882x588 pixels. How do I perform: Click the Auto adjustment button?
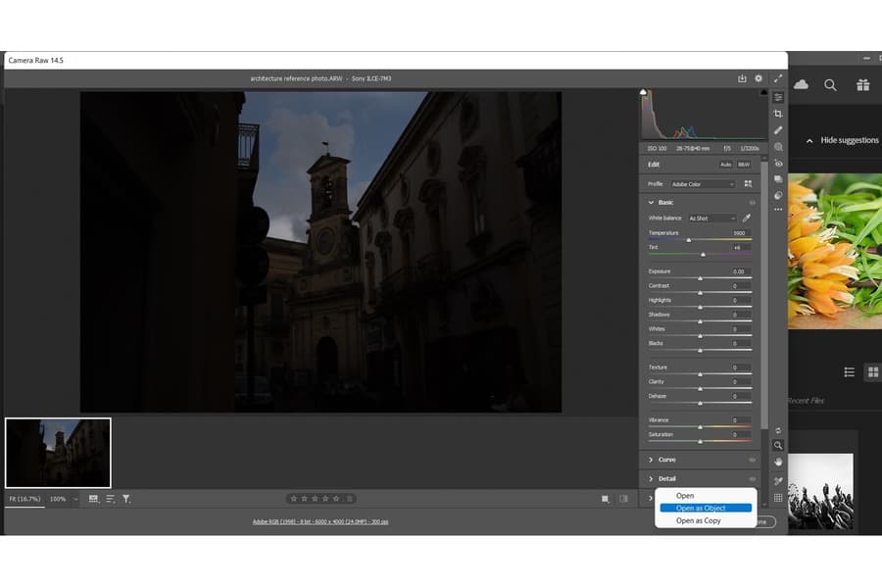click(x=726, y=165)
